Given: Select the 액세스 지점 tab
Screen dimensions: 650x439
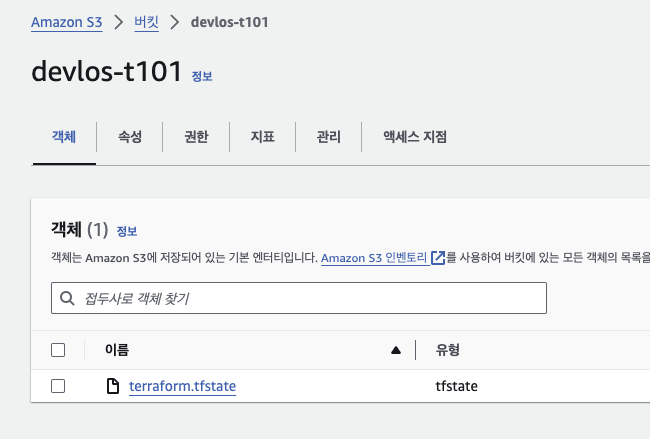Looking at the screenshot, I should click(x=415, y=137).
